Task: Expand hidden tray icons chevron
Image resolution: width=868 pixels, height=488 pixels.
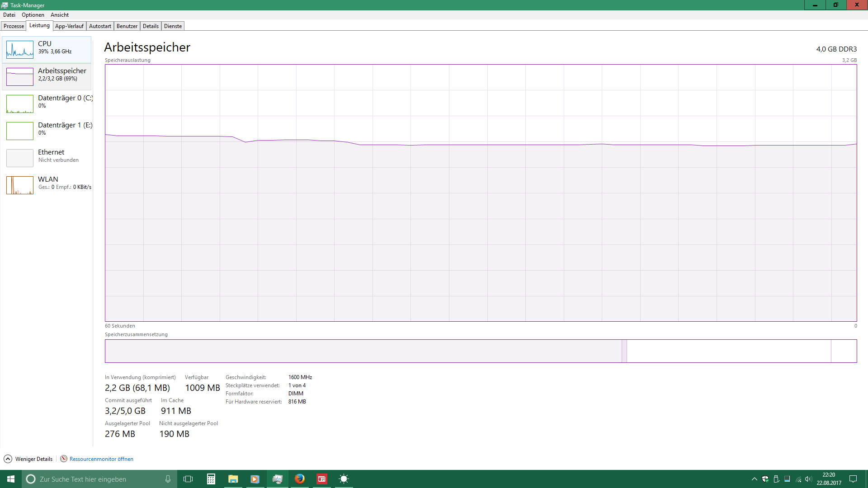Action: pyautogui.click(x=754, y=479)
